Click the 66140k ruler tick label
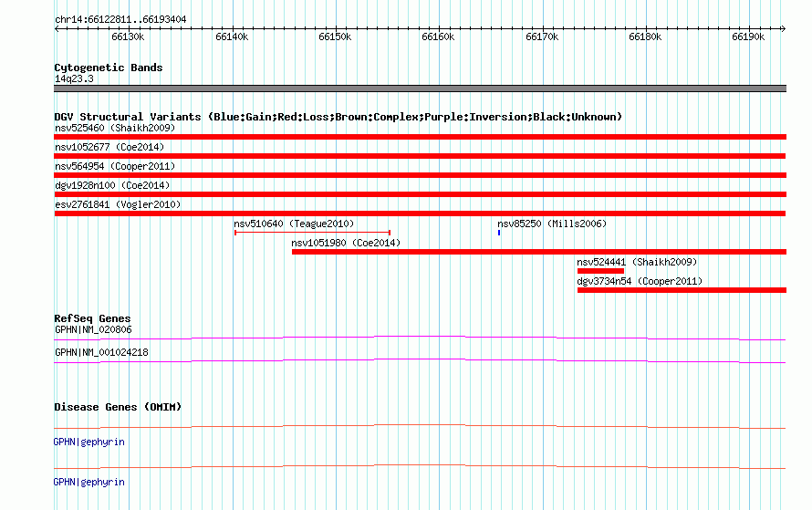This screenshot has width=812, height=510. [232, 36]
